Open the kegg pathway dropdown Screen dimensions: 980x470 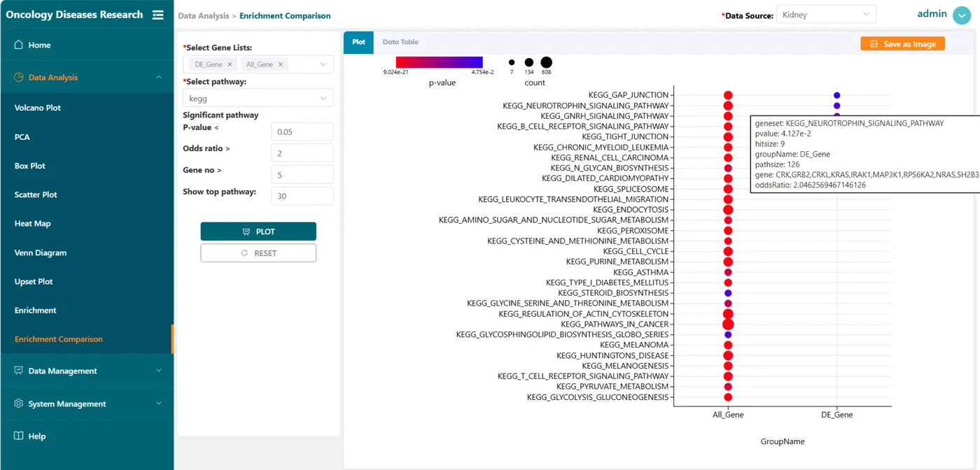(258, 99)
